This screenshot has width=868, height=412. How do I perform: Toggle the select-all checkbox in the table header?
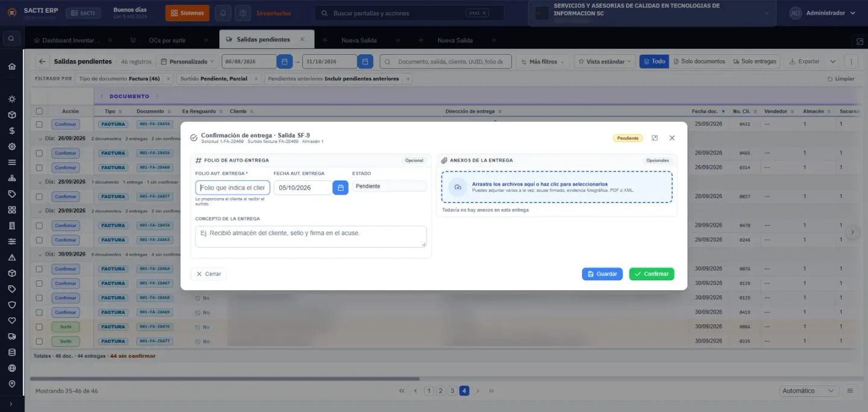39,111
